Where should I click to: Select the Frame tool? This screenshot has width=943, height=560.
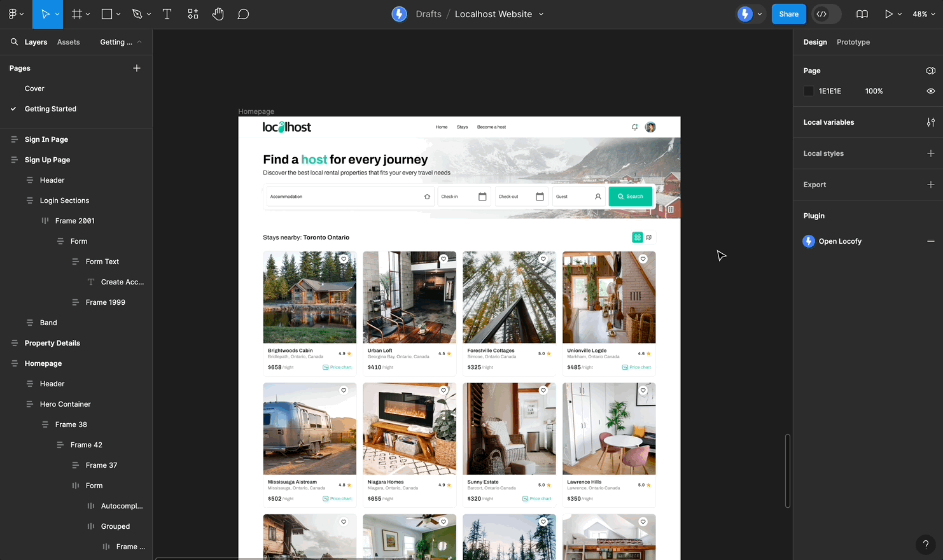[x=77, y=14]
